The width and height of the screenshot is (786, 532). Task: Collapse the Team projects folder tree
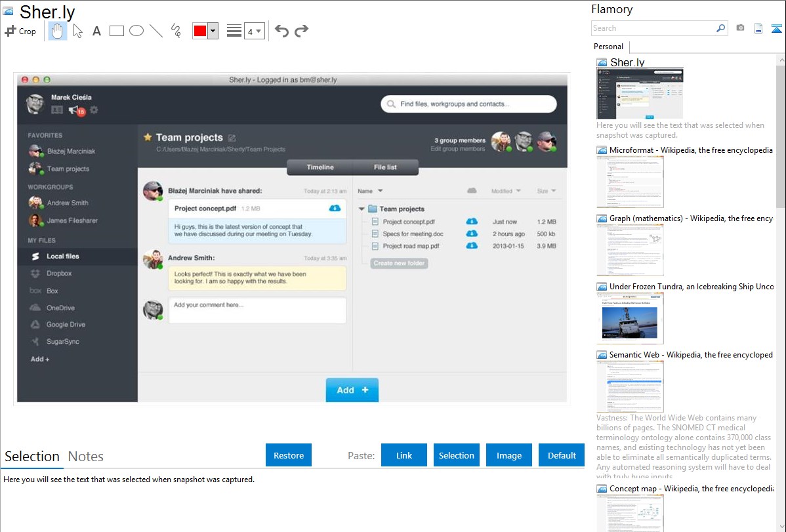click(362, 209)
